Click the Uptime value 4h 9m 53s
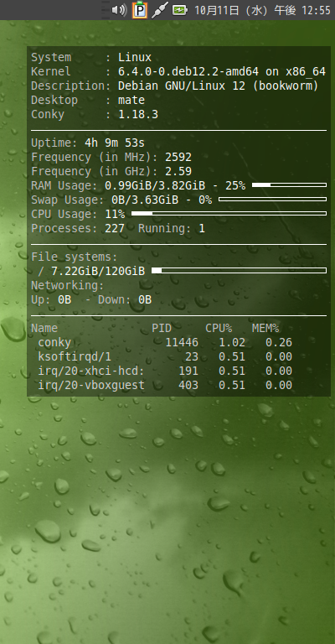Screen dimensions: 335x644 115,143
